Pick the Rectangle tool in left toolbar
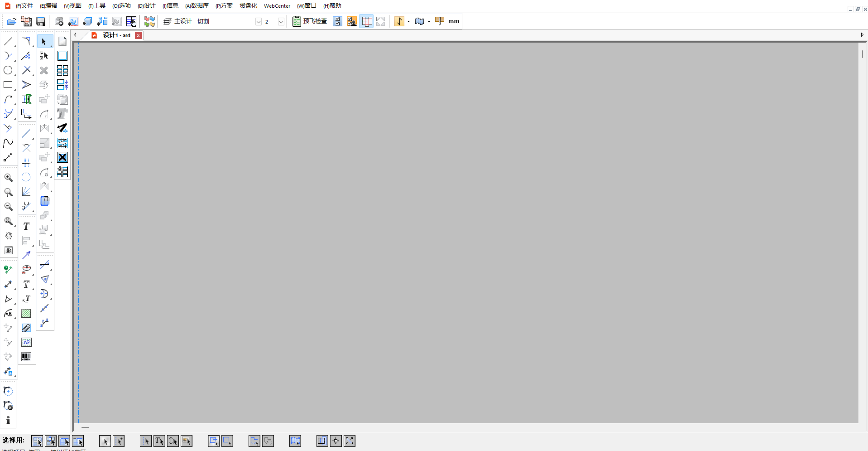The height and width of the screenshot is (451, 868). 8,85
